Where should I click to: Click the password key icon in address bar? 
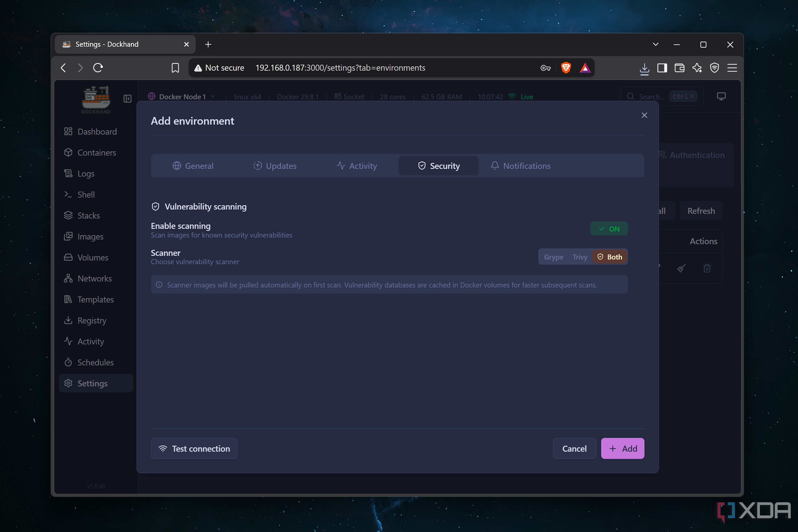(x=545, y=68)
